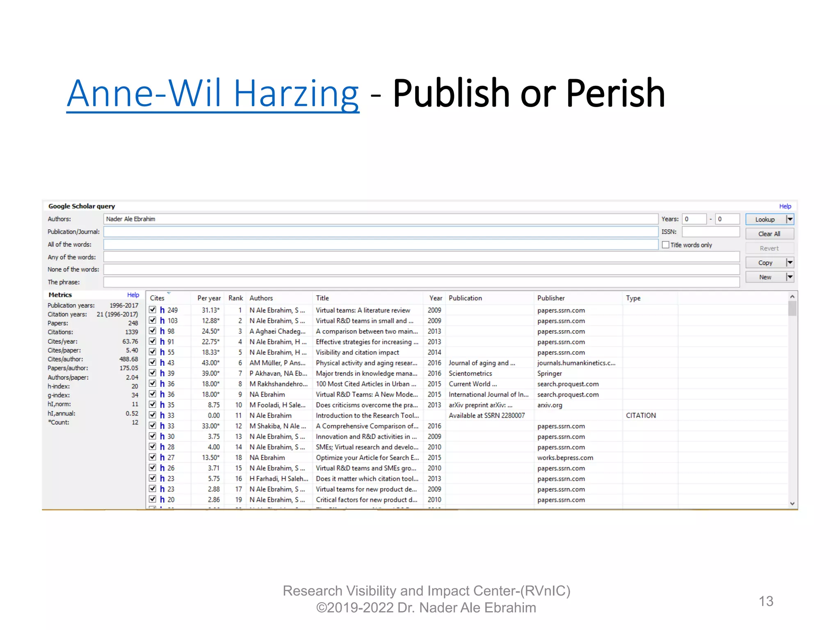Click scrollbar up arrow in results list

pos(792,296)
